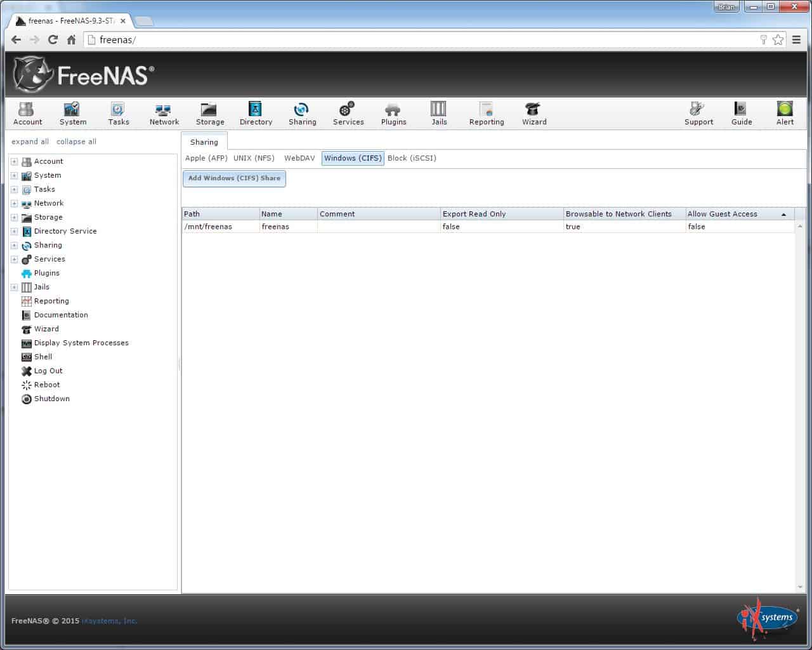Expand the Services tree node

pos(14,259)
